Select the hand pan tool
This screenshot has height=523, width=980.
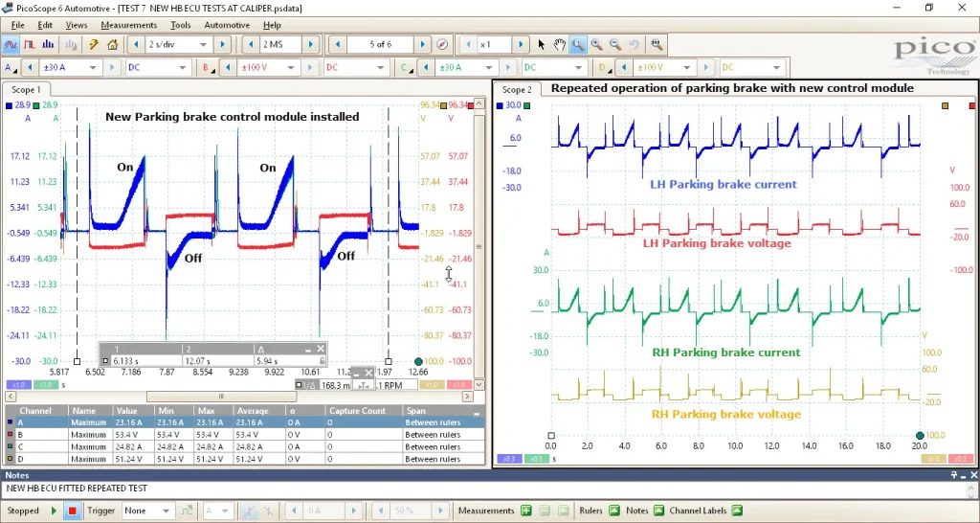pyautogui.click(x=559, y=44)
